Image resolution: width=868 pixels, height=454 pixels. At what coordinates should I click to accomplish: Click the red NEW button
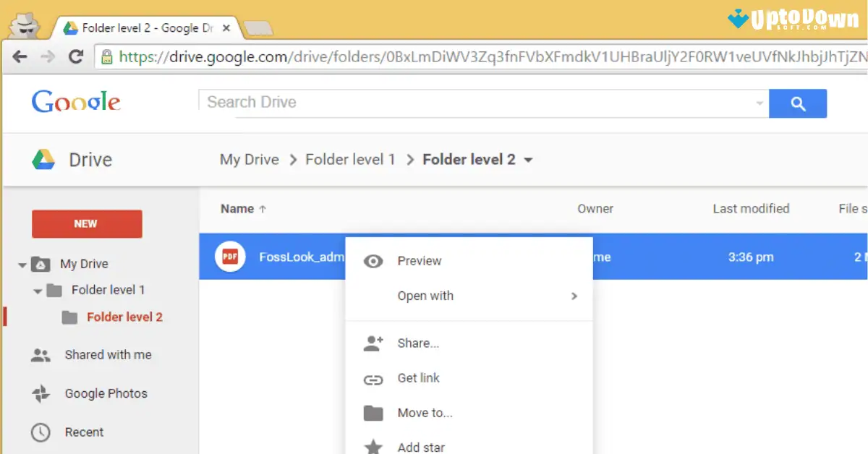click(87, 223)
